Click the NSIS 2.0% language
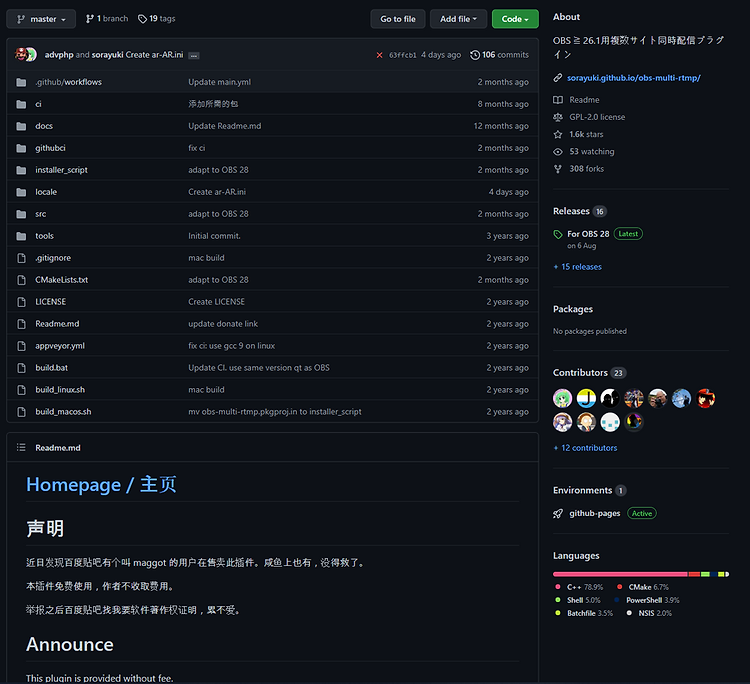This screenshot has height=684, width=750. click(x=649, y=613)
